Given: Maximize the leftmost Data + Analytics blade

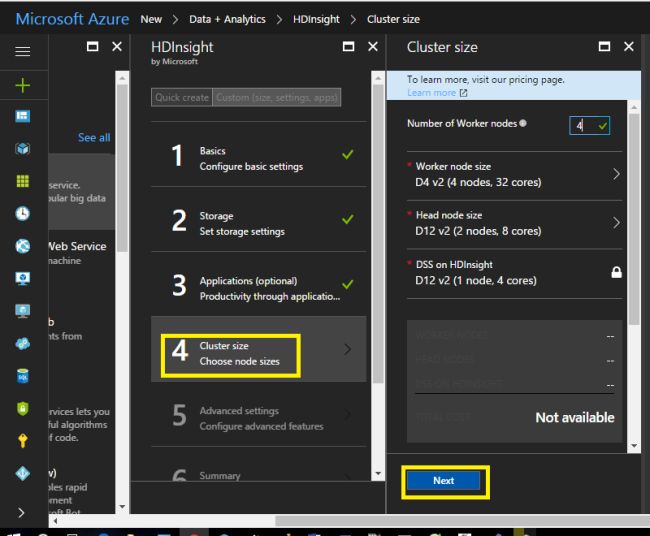Looking at the screenshot, I should 92,46.
